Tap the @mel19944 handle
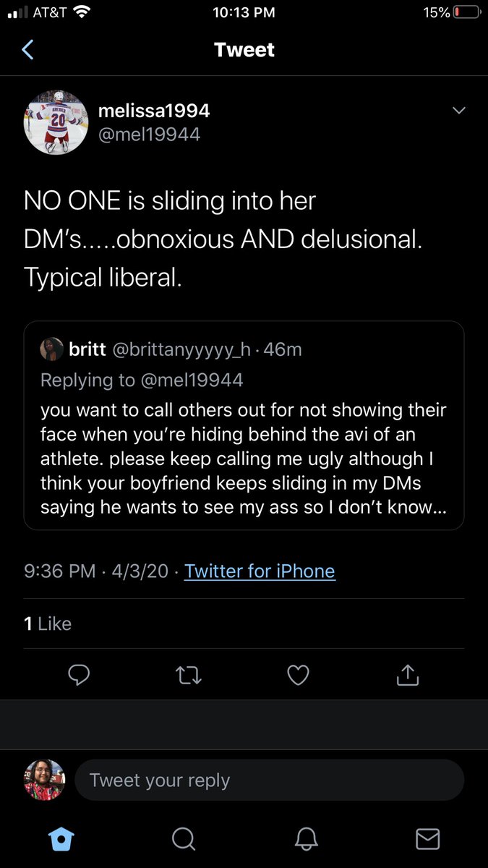This screenshot has height=868, width=488. (x=149, y=134)
